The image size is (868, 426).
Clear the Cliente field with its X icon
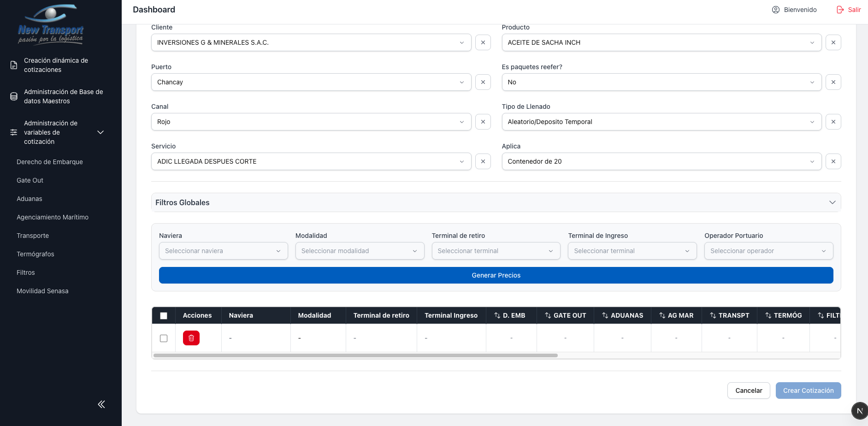[x=483, y=42]
